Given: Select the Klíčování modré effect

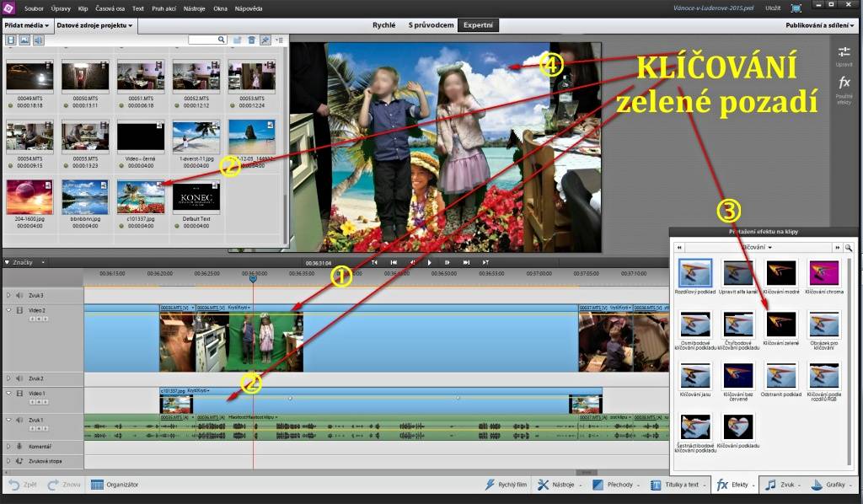Looking at the screenshot, I should [x=781, y=276].
